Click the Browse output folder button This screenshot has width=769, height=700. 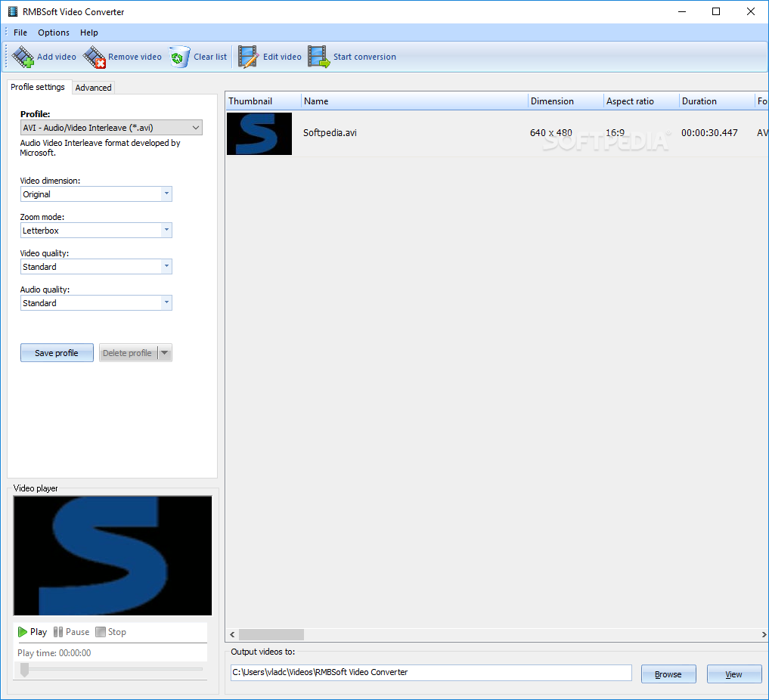(x=668, y=674)
